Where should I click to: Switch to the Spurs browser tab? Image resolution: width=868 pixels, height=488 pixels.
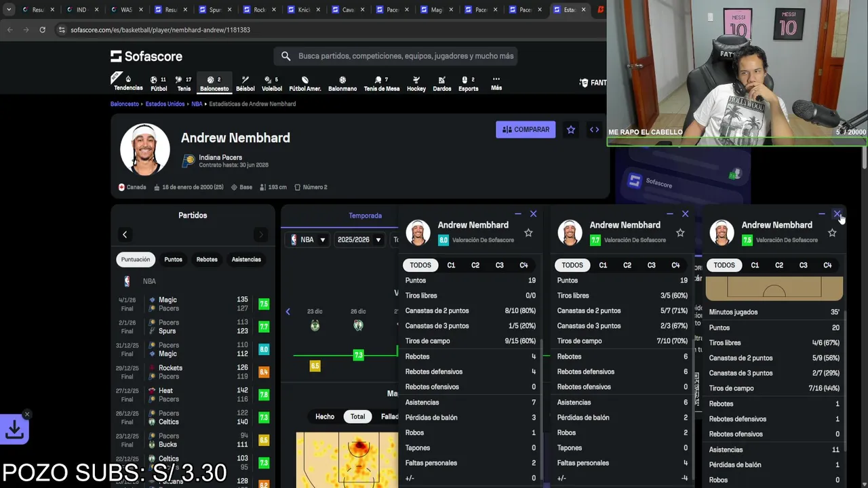(215, 9)
